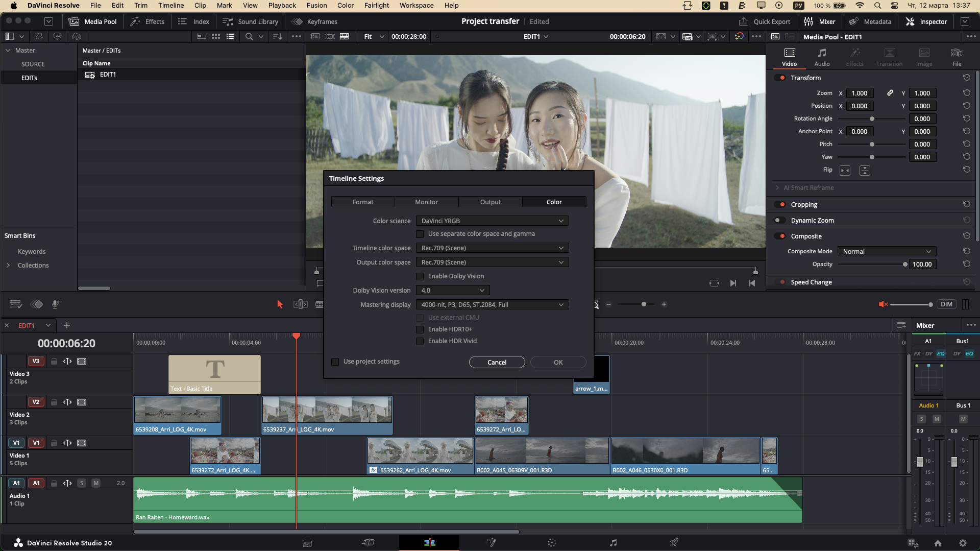This screenshot has width=980, height=551.
Task: Open the Keyframes panel
Action: pos(314,21)
